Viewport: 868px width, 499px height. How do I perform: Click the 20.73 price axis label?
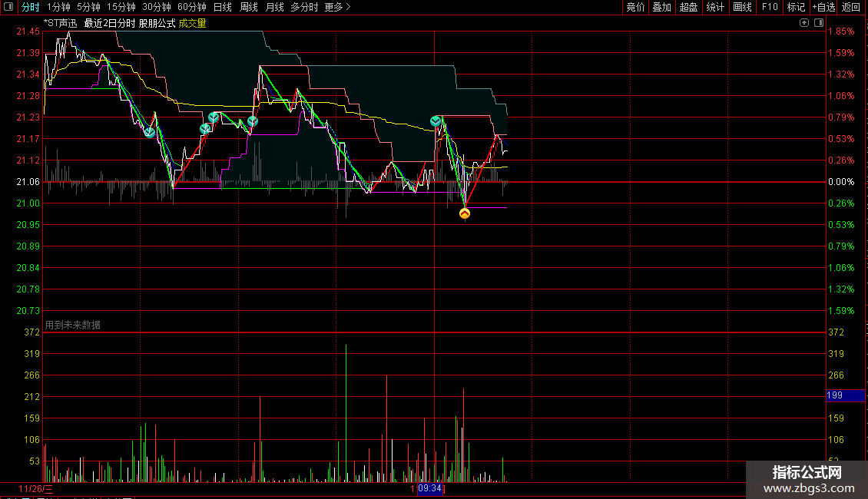28,311
